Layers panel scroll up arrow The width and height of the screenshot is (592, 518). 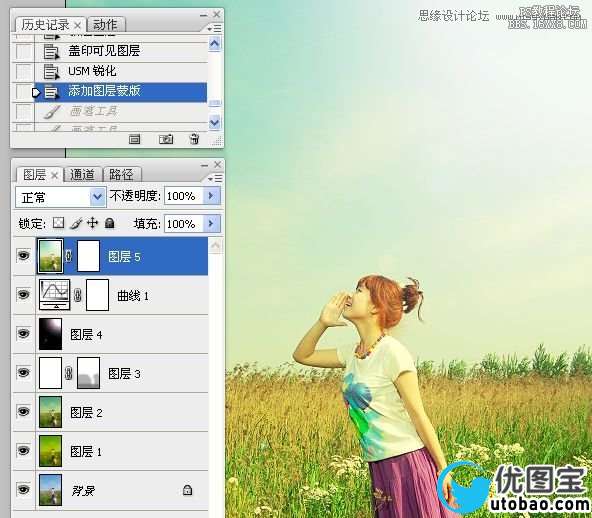216,246
